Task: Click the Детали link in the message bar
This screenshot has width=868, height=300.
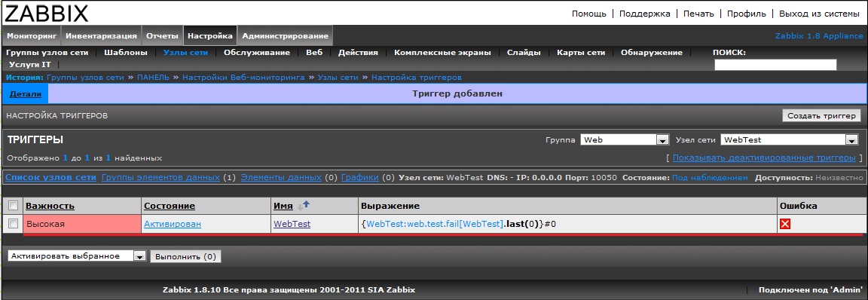Action: coord(26,94)
